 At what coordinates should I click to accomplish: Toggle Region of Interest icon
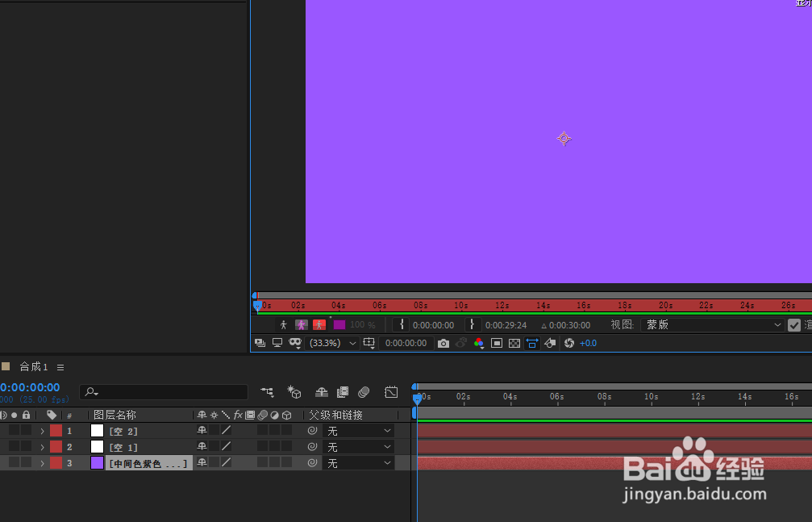(x=497, y=343)
